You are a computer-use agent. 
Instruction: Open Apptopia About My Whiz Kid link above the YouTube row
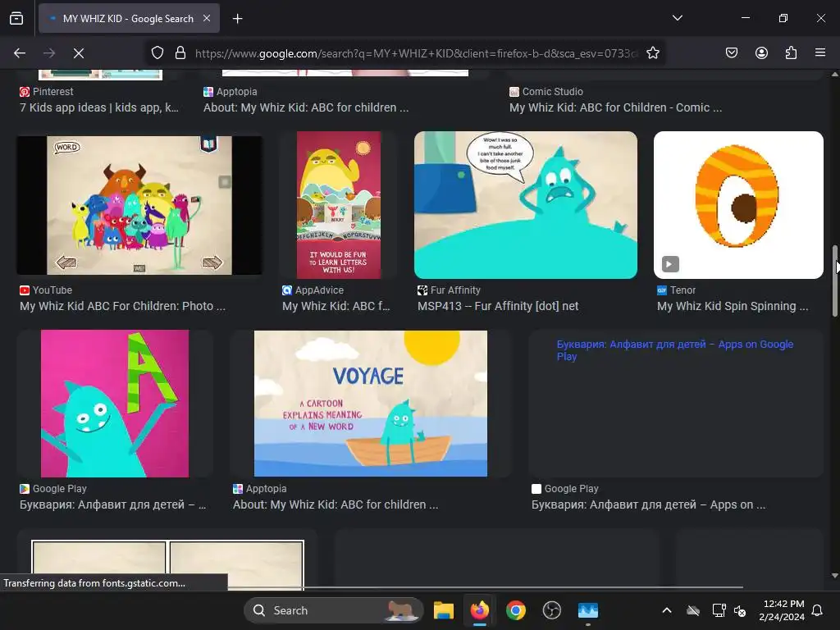[306, 107]
